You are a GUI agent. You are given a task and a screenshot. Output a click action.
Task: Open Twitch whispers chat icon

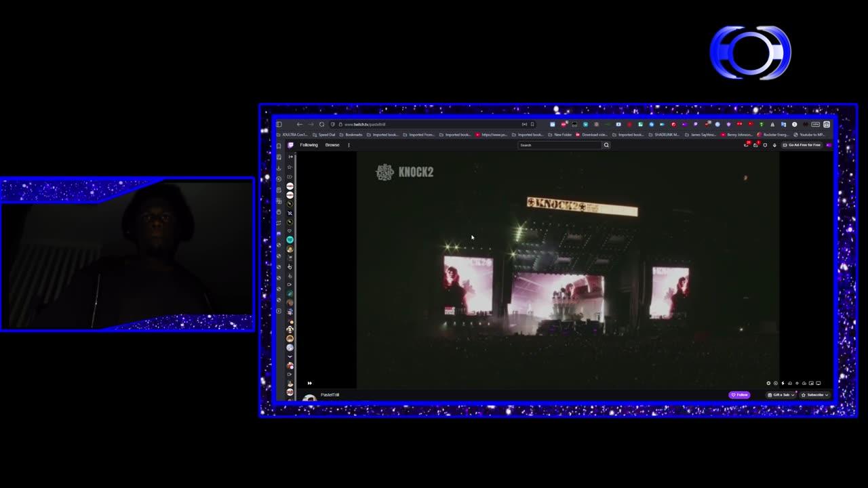(x=765, y=145)
